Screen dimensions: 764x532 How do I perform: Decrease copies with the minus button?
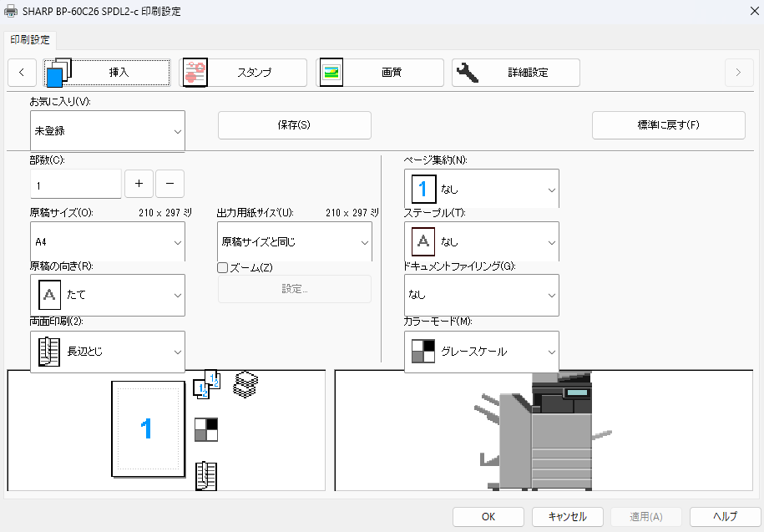[170, 184]
